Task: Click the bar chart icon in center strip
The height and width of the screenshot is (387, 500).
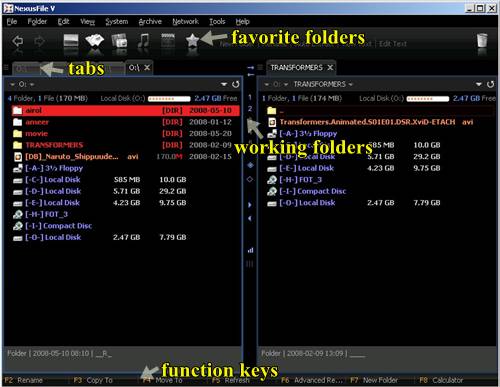Action: click(250, 250)
